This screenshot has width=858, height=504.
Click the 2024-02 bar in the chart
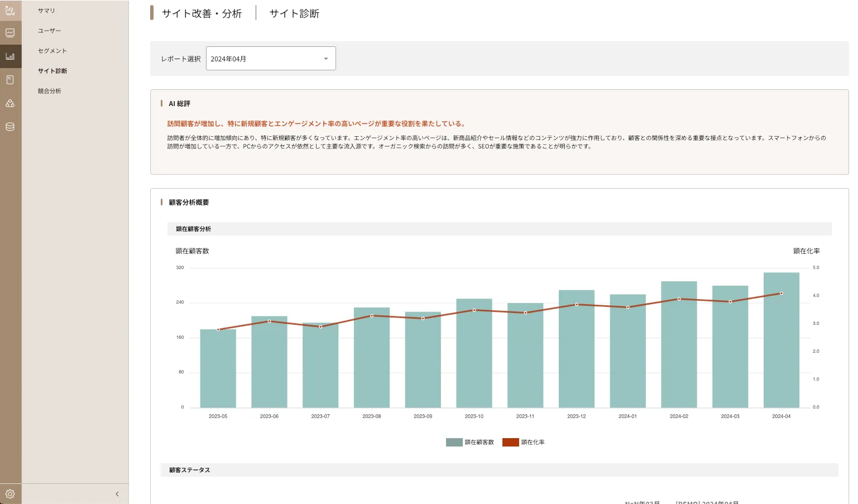(x=679, y=344)
